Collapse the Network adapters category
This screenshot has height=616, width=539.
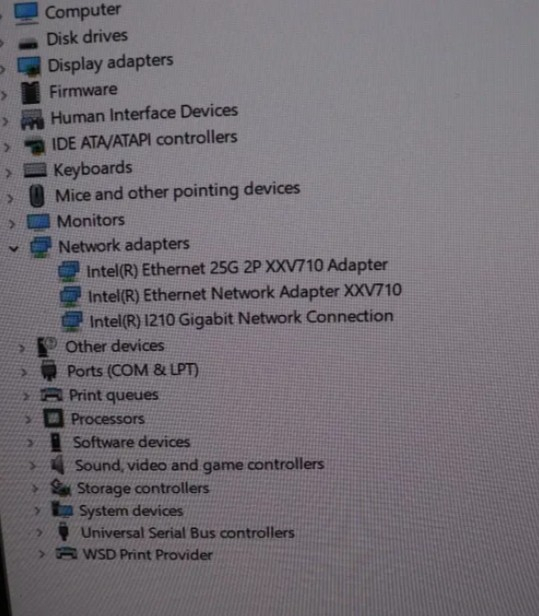click(x=14, y=249)
